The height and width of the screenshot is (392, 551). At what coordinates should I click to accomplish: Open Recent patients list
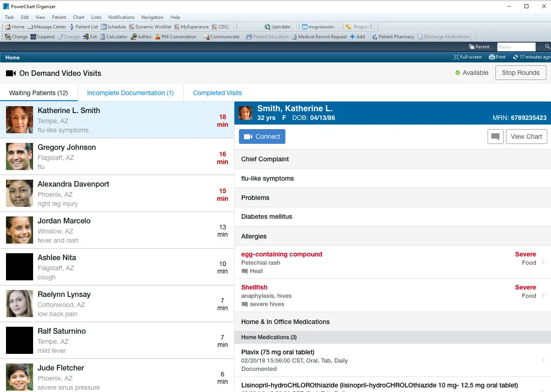pyautogui.click(x=479, y=47)
